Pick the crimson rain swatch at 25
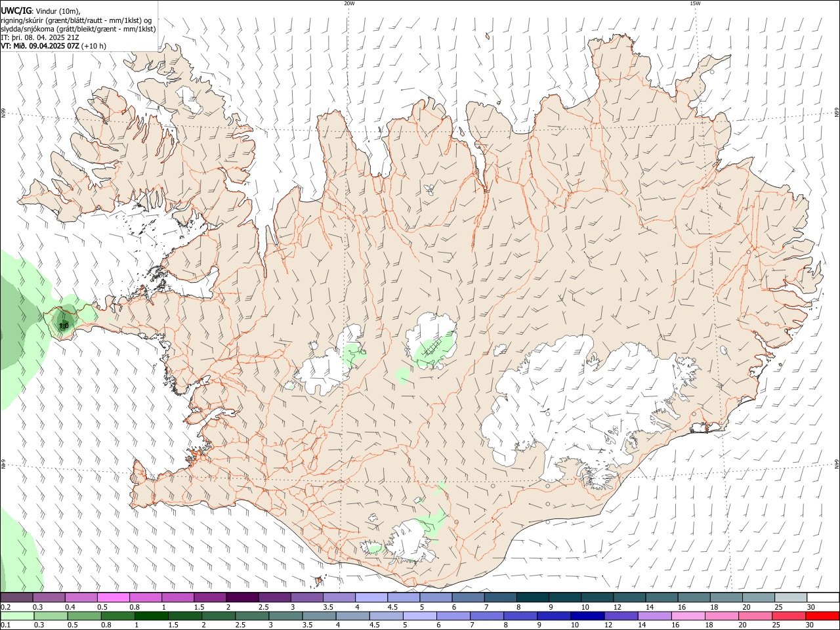Viewport: 840px width, 630px height. tap(789, 616)
